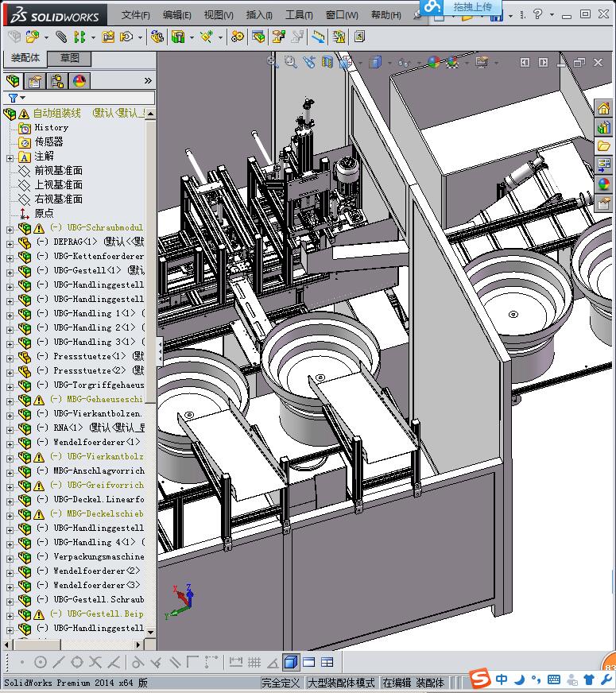The height and width of the screenshot is (693, 616).
Task: Click the Smart Fasteners icon
Action: coord(108,37)
